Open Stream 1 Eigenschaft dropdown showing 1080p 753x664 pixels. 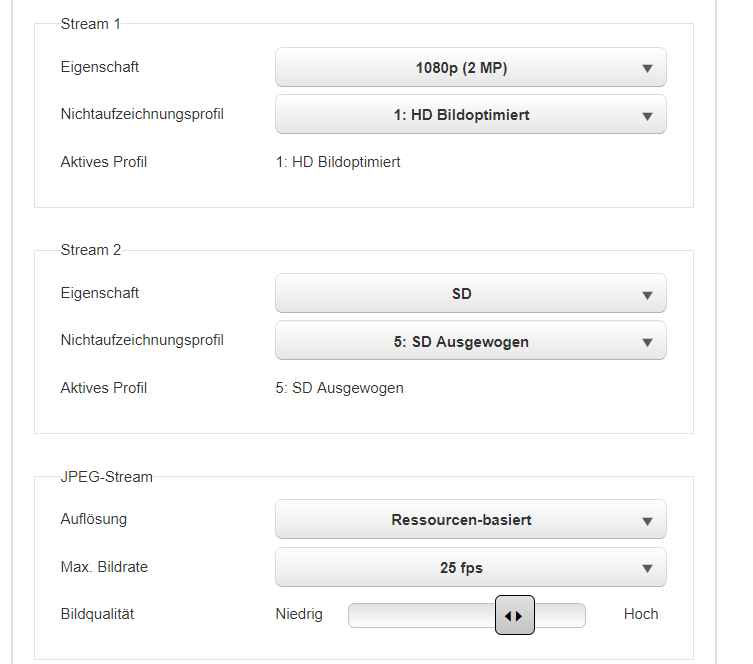(470, 68)
